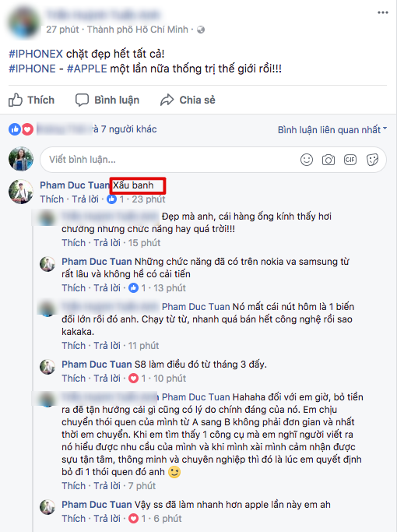Click Thích under S8 làm điều đó comment
Image resolution: width=397 pixels, height=532 pixels.
tap(74, 379)
